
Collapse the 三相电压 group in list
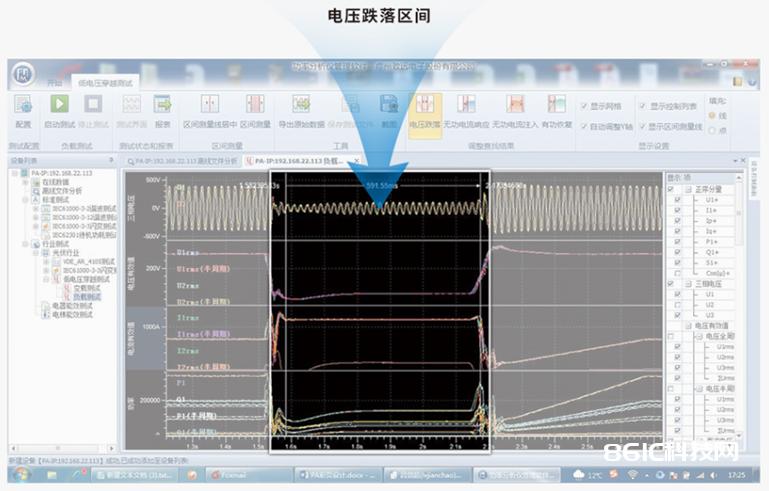688,284
